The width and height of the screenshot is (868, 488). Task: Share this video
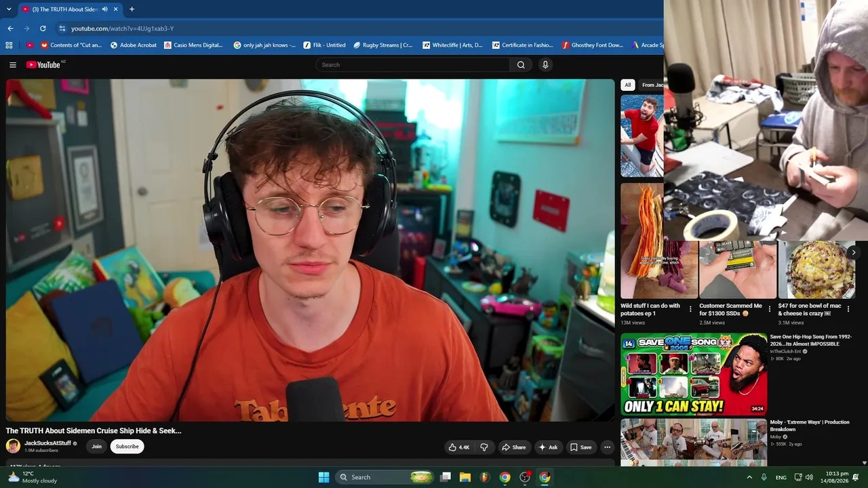(x=513, y=447)
